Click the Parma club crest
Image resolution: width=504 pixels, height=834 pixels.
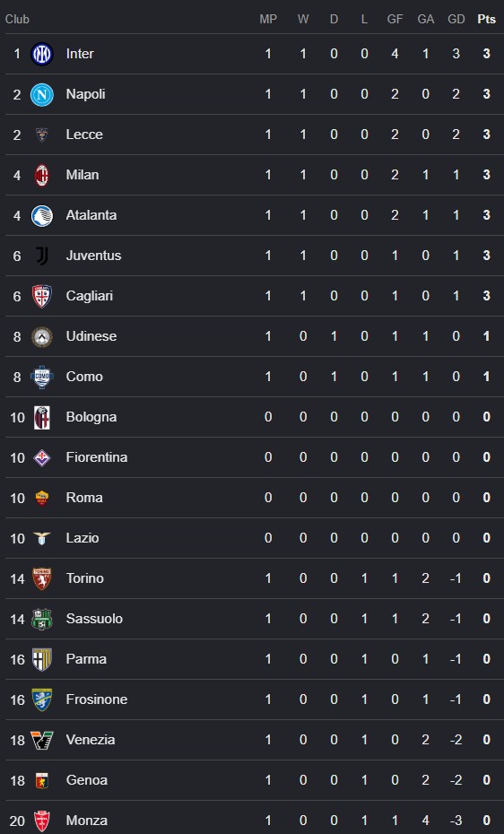tap(41, 659)
